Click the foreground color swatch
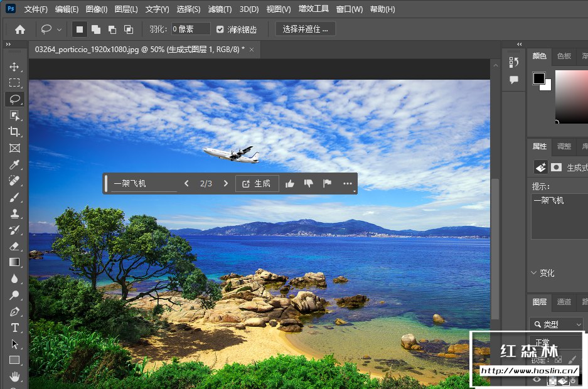The image size is (588, 389). pos(539,78)
